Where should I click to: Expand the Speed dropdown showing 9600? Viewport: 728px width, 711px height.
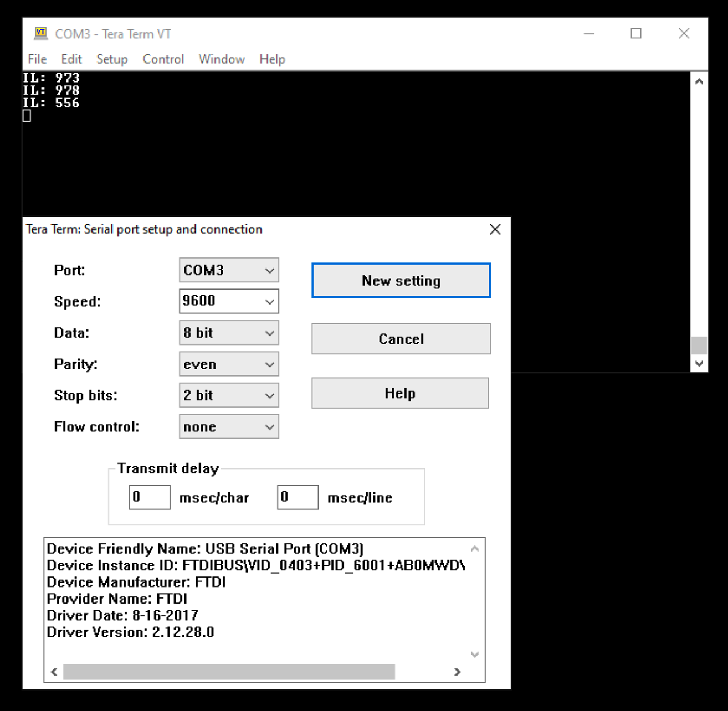(229, 301)
